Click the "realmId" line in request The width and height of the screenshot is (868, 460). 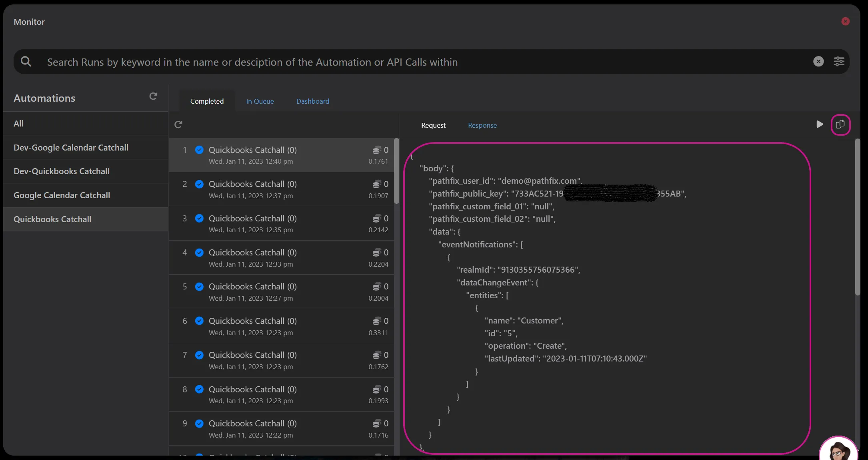(518, 270)
